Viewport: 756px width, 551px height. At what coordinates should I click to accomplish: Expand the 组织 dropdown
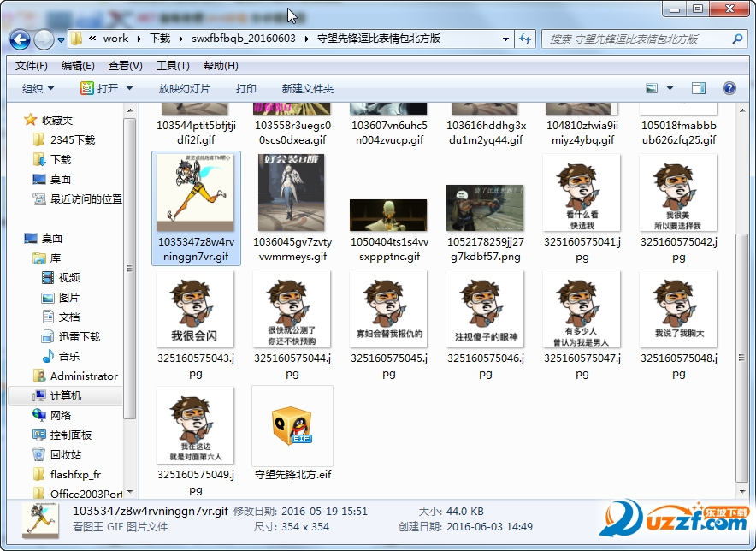click(38, 89)
